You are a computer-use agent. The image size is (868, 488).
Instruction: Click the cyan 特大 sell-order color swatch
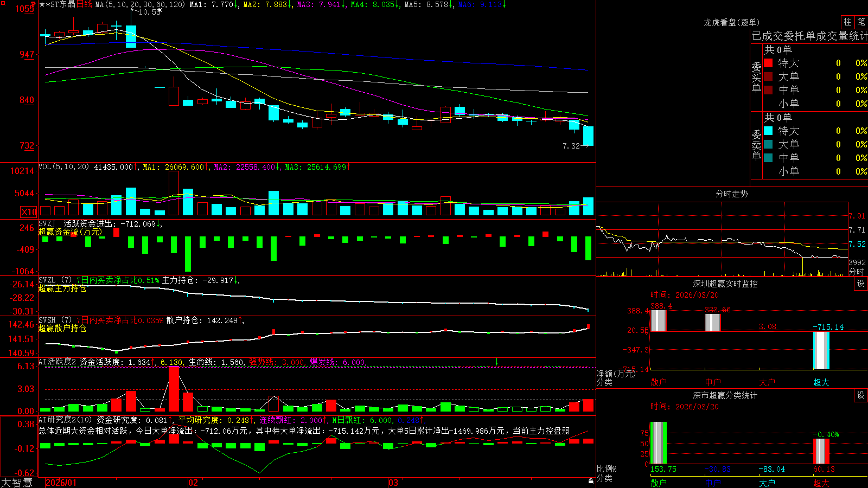(768, 131)
